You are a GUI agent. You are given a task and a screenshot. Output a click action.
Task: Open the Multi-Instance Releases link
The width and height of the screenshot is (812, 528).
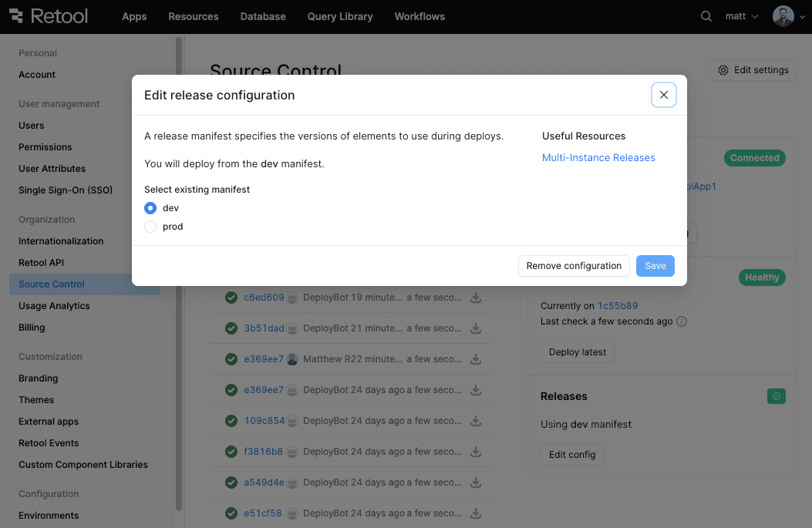point(598,158)
